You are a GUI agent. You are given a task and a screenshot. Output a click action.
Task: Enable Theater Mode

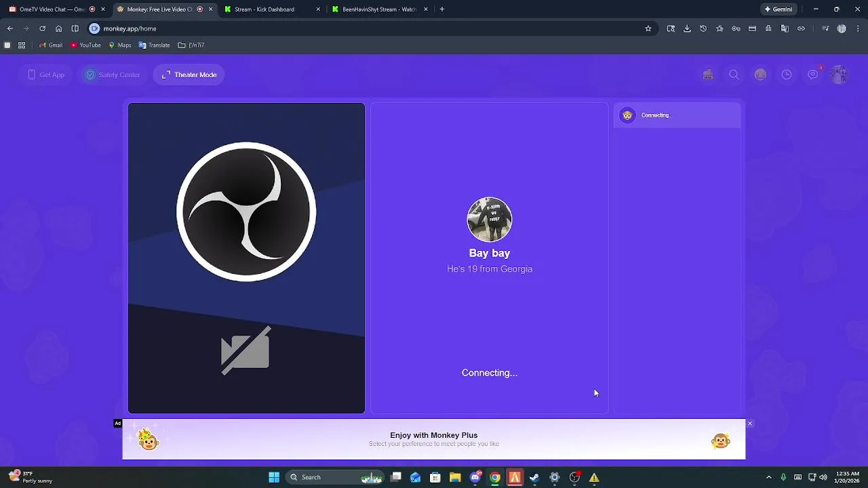[189, 75]
